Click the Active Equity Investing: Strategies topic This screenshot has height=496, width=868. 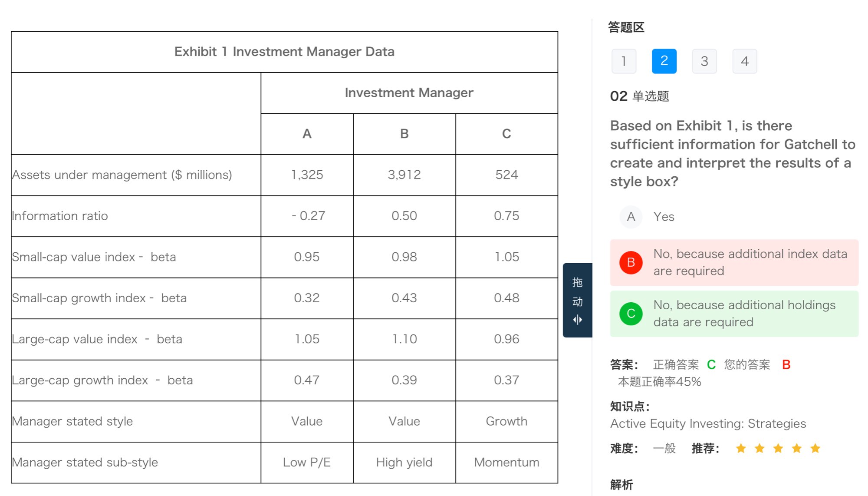coord(708,423)
